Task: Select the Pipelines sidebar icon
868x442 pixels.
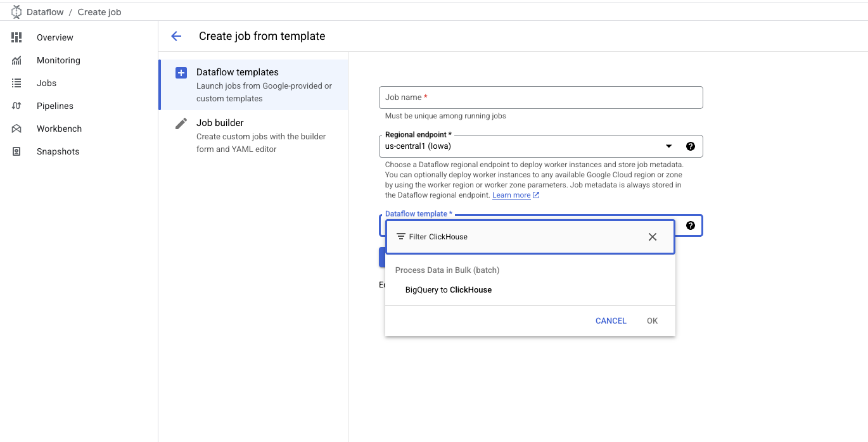Action: pos(16,106)
